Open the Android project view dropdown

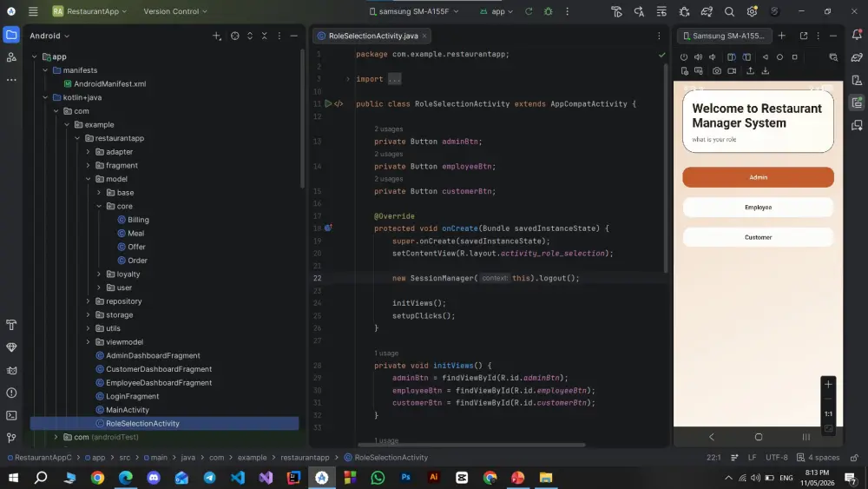tap(49, 36)
